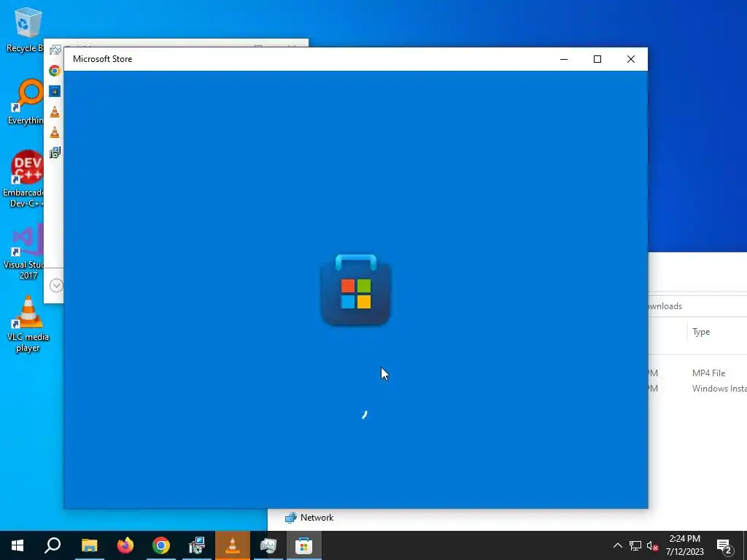The height and width of the screenshot is (560, 747).
Task: Select the installer process icon in Task Manager
Action: tap(55, 152)
